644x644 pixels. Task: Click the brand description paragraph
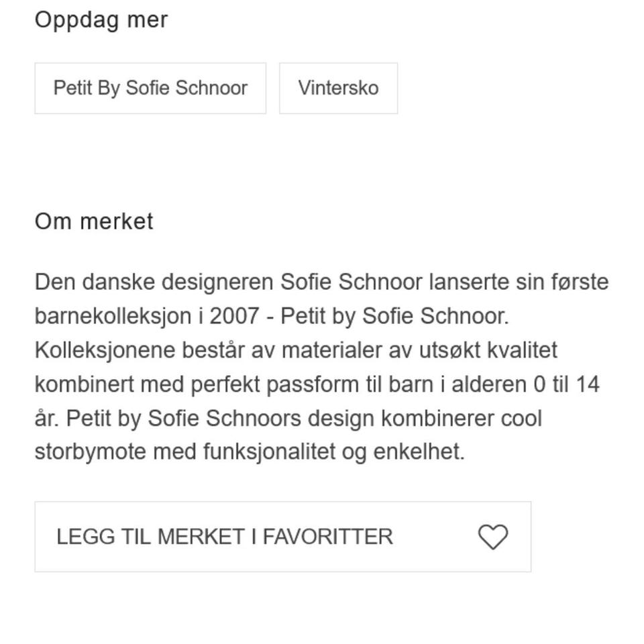322,366
